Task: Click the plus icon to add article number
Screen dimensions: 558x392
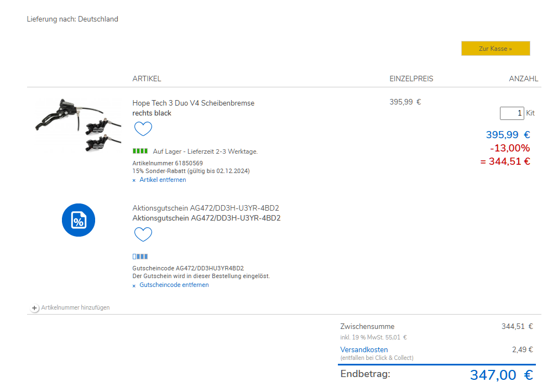Action: point(35,308)
